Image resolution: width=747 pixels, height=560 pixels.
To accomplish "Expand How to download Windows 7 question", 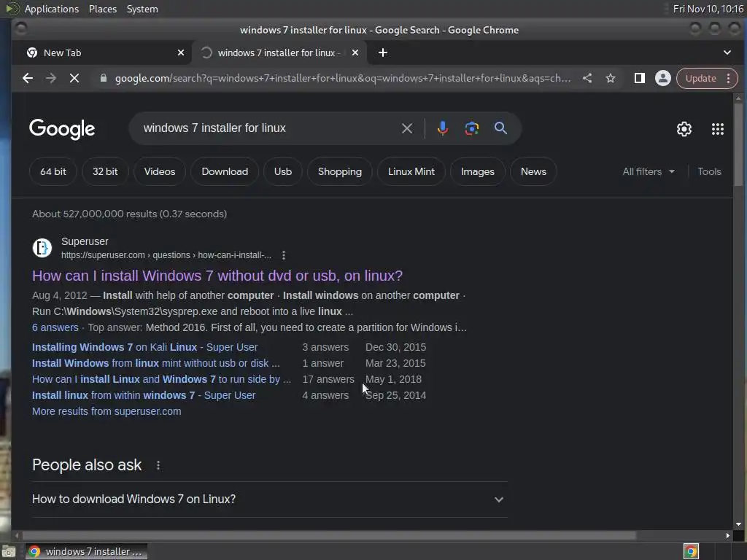I will (x=270, y=499).
